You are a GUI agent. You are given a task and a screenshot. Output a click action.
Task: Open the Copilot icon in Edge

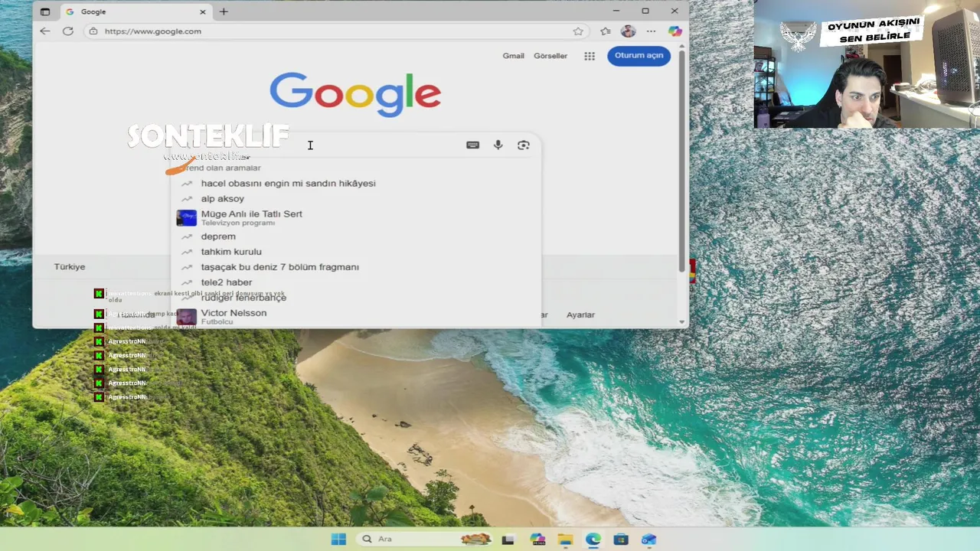click(x=675, y=31)
